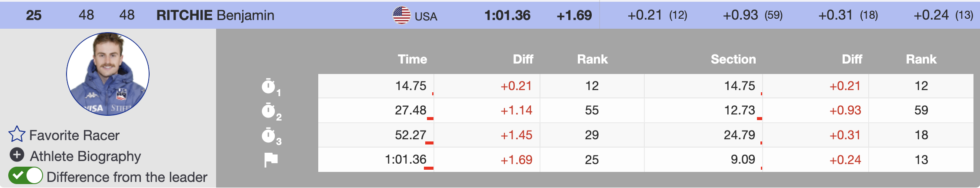The height and width of the screenshot is (188, 980).
Task: Click the 27.48 intermediate time cell
Action: (410, 111)
